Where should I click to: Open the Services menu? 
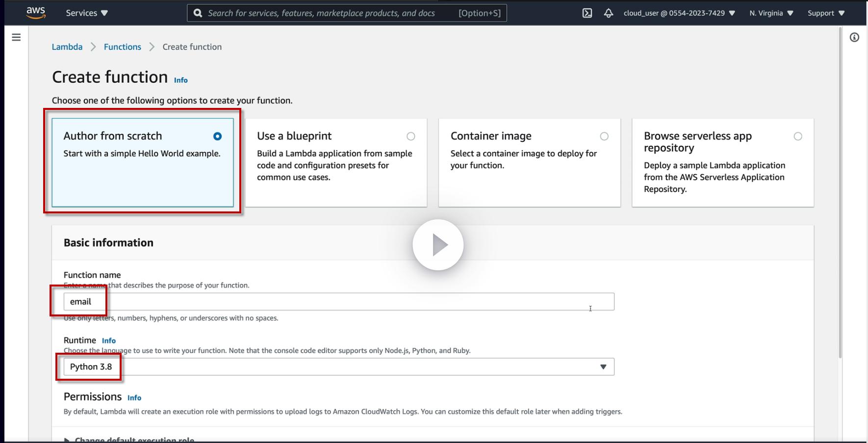[87, 13]
